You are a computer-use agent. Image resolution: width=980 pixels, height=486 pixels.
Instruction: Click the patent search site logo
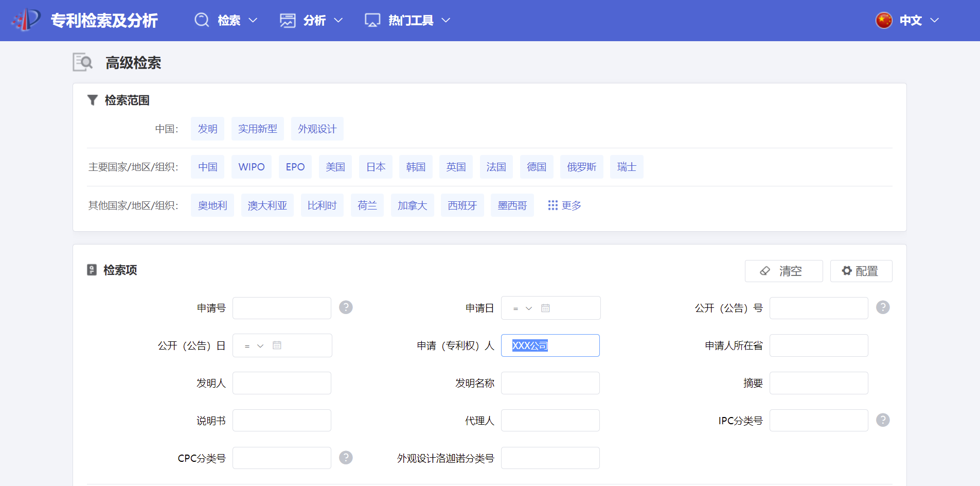click(26, 20)
